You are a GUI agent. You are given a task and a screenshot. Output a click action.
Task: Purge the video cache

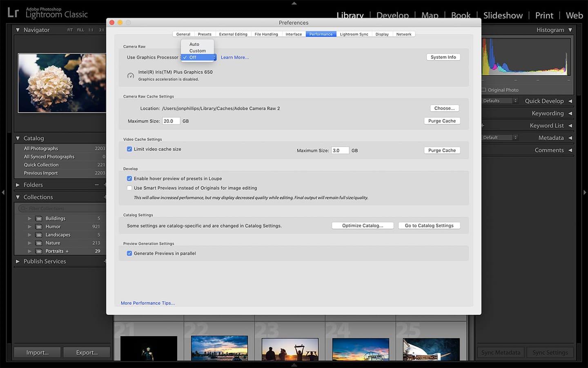[442, 150]
